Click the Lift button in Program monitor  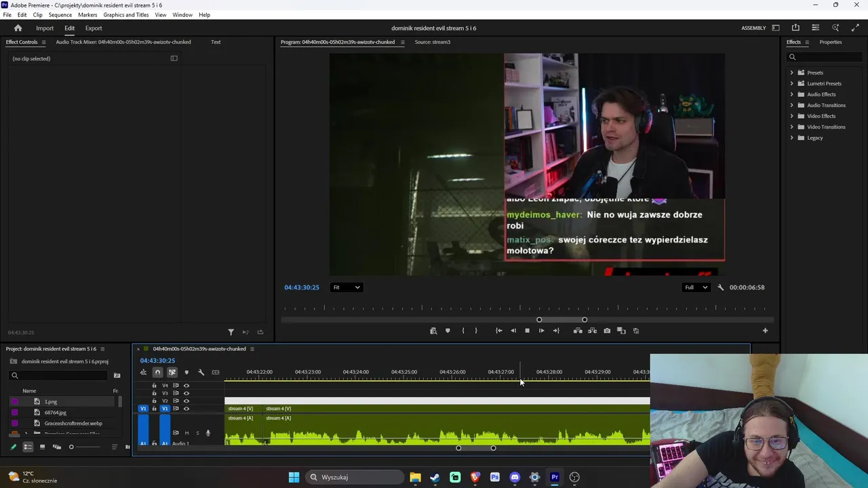pos(578,331)
